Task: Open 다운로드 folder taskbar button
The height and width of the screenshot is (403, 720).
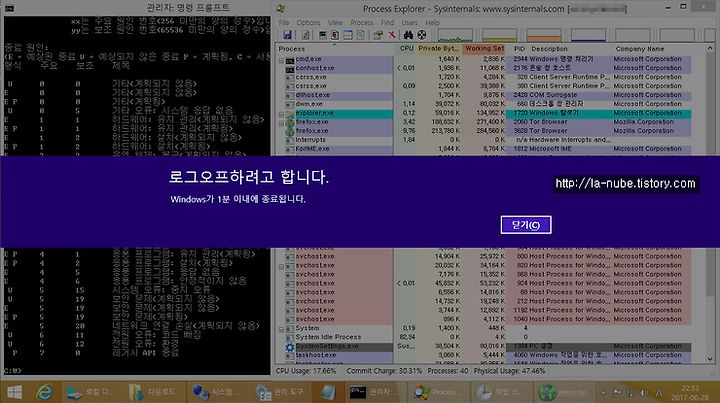Action: click(x=153, y=392)
